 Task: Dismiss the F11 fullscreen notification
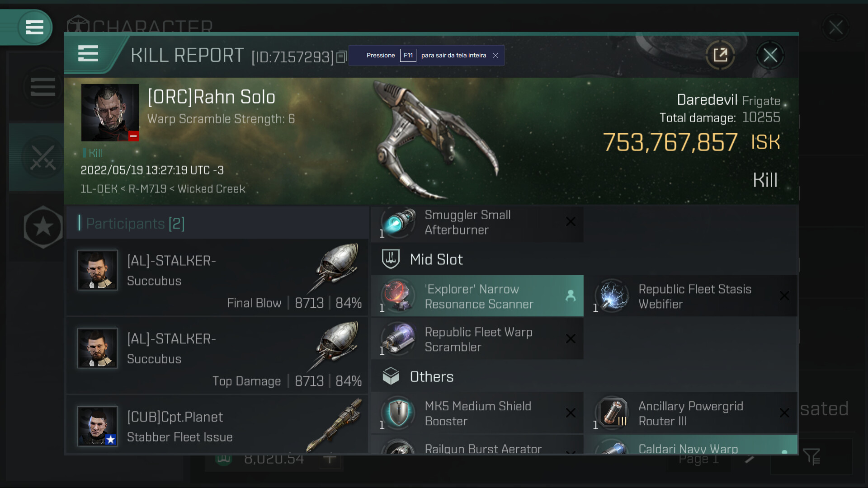[495, 56]
